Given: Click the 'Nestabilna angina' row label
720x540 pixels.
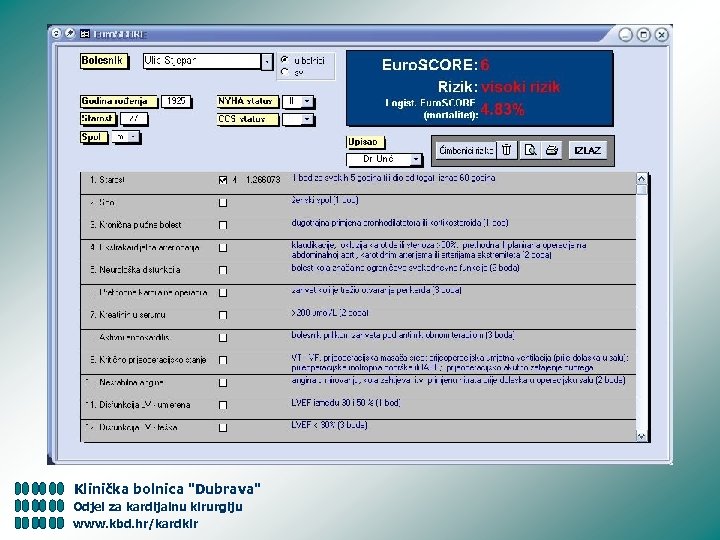Looking at the screenshot, I should pyautogui.click(x=131, y=382).
